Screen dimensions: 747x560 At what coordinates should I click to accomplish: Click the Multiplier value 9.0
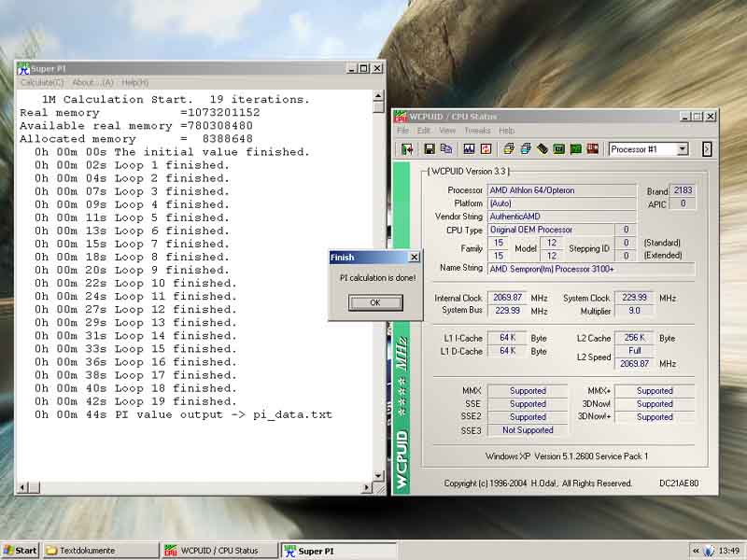(x=635, y=311)
